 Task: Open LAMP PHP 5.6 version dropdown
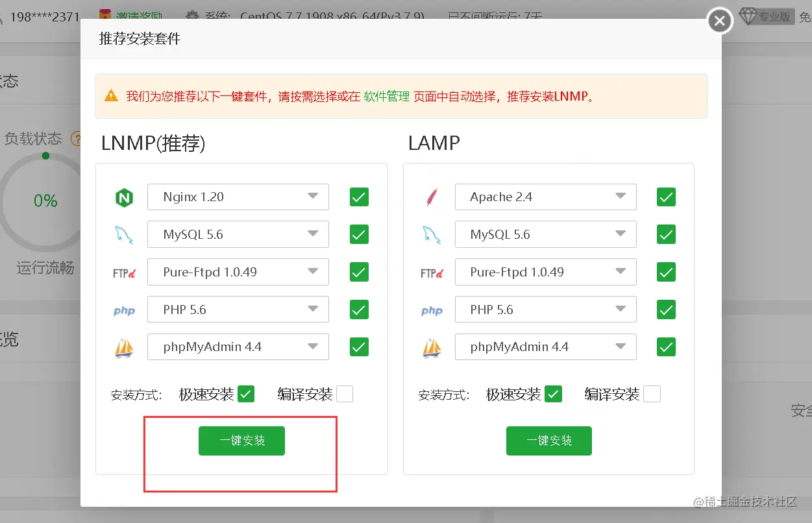point(545,310)
